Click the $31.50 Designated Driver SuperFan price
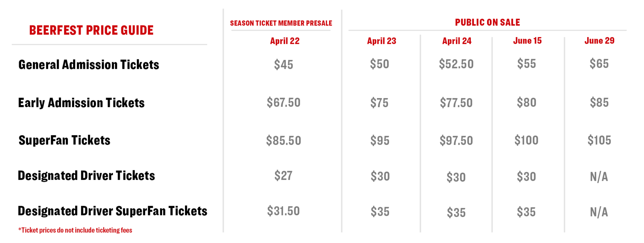Screen dimensions: 644x243 click(x=283, y=211)
